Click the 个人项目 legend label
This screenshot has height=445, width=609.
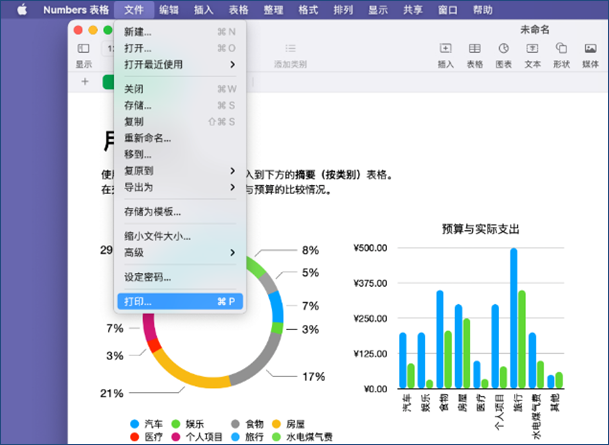(x=204, y=437)
